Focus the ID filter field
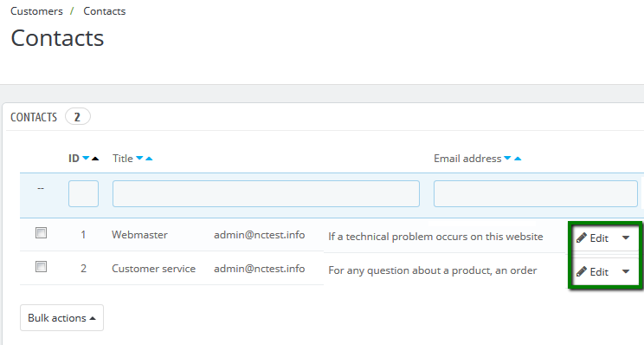Image resolution: width=644 pixels, height=345 pixels. pos(83,193)
